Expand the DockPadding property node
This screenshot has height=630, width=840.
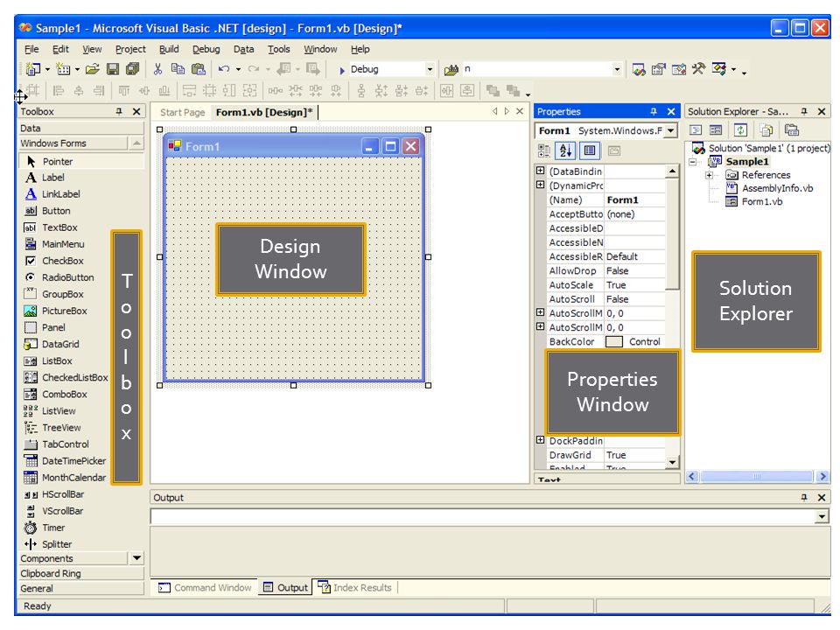pyautogui.click(x=541, y=440)
